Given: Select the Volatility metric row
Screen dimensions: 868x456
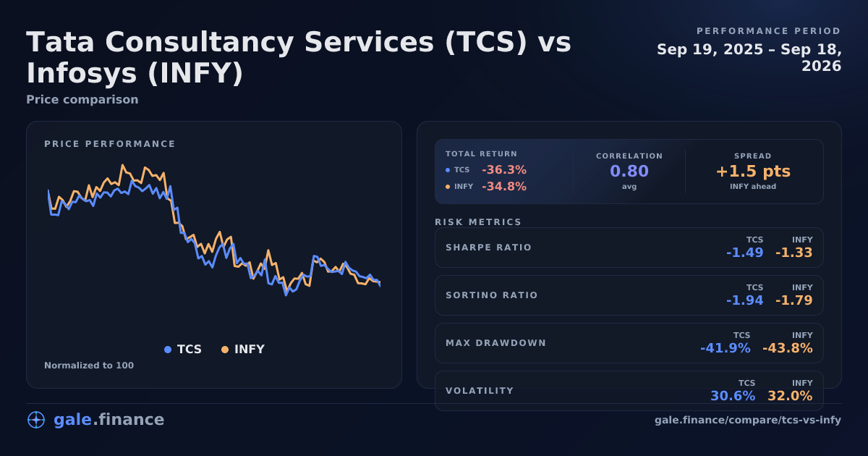Looking at the screenshot, I should tap(629, 391).
